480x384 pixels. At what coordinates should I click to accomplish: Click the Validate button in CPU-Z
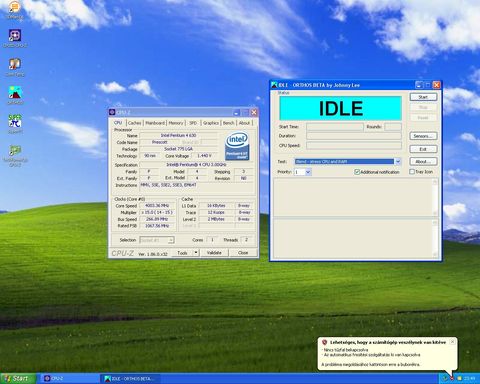tap(214, 253)
